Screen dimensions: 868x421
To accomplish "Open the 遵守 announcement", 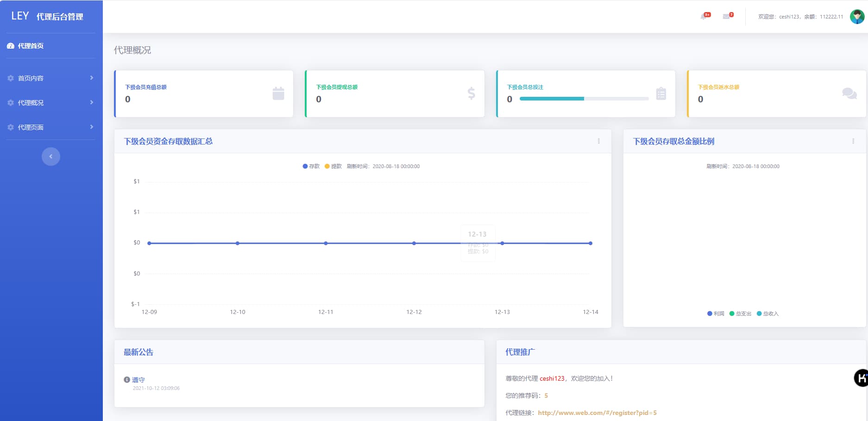I will tap(138, 380).
